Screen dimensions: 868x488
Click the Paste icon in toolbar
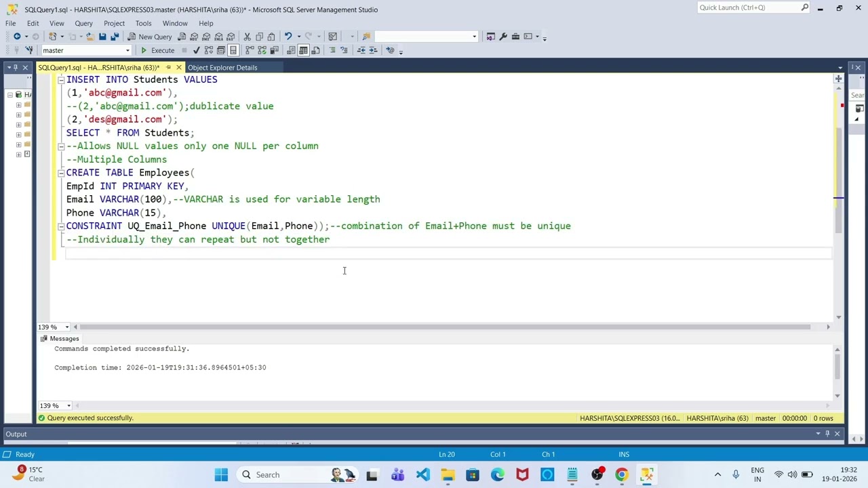(x=271, y=37)
